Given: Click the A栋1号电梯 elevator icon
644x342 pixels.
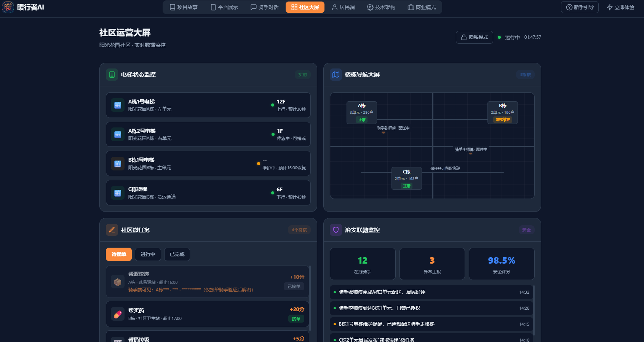Looking at the screenshot, I should [x=118, y=105].
